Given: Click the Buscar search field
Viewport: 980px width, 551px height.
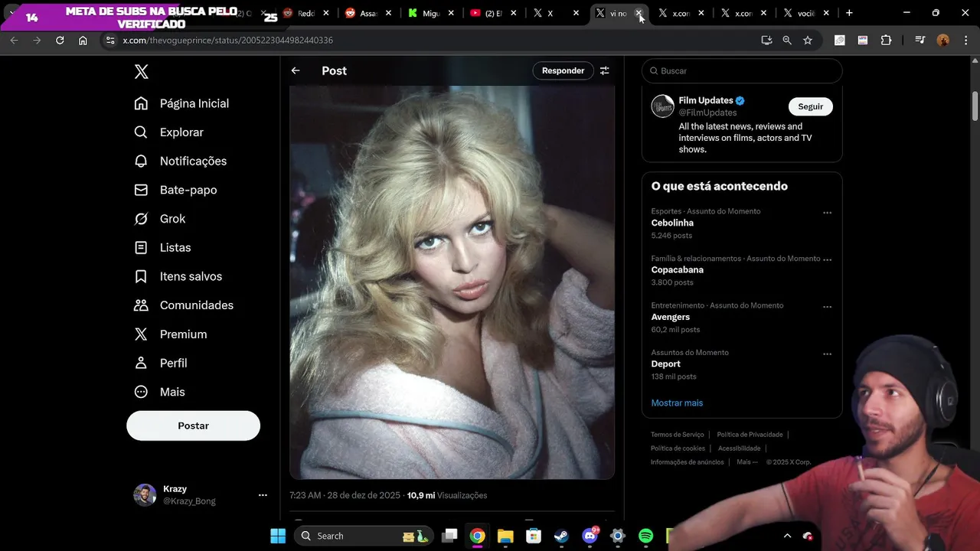Looking at the screenshot, I should (742, 70).
